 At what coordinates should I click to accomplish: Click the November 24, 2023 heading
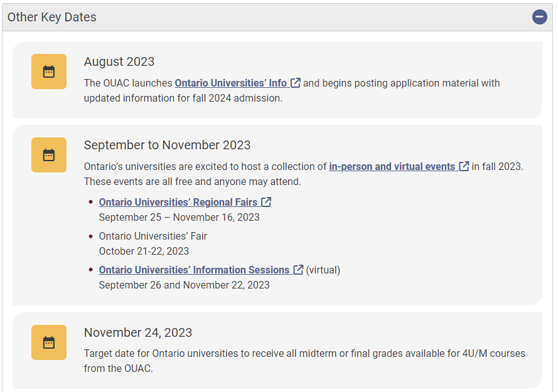[138, 332]
